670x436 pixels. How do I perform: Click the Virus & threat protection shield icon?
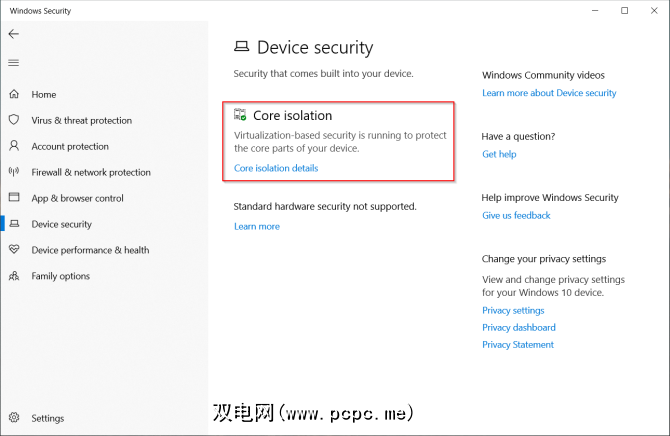pos(14,120)
